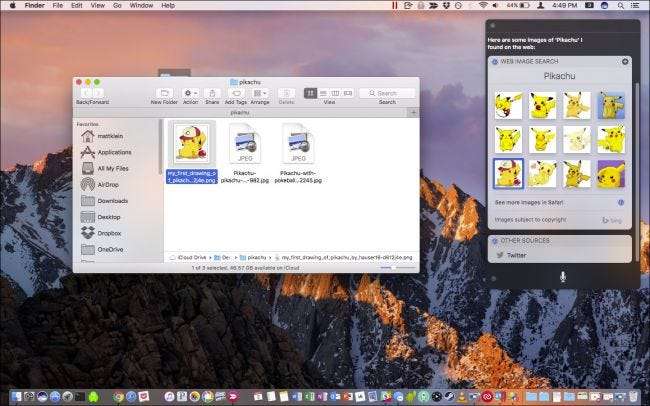This screenshot has height=406, width=650.
Task: Click the Wi-Fi icon in menu bar
Action: (x=483, y=5)
